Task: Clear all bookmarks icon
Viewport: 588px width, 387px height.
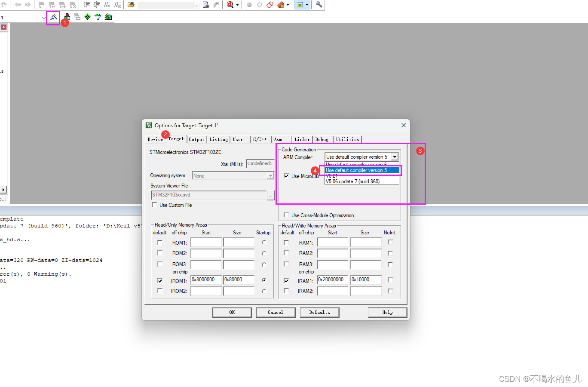Action: [73, 5]
